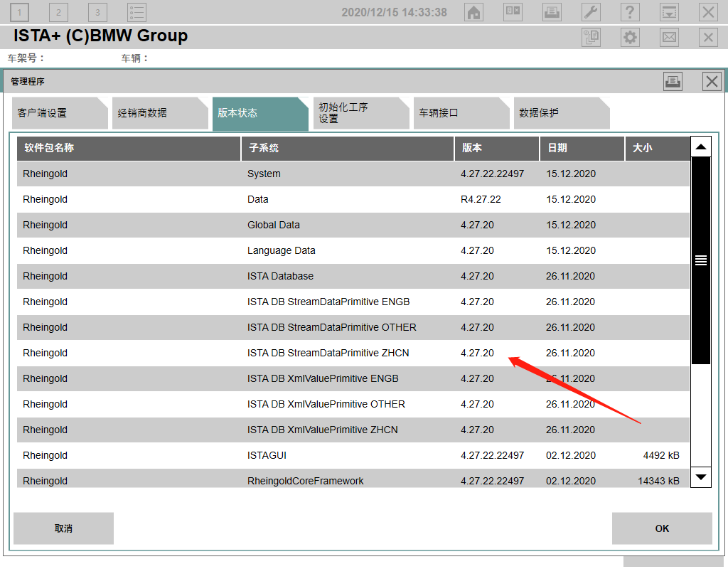728x569 pixels.
Task: Click the envelope mail icon
Action: [669, 37]
